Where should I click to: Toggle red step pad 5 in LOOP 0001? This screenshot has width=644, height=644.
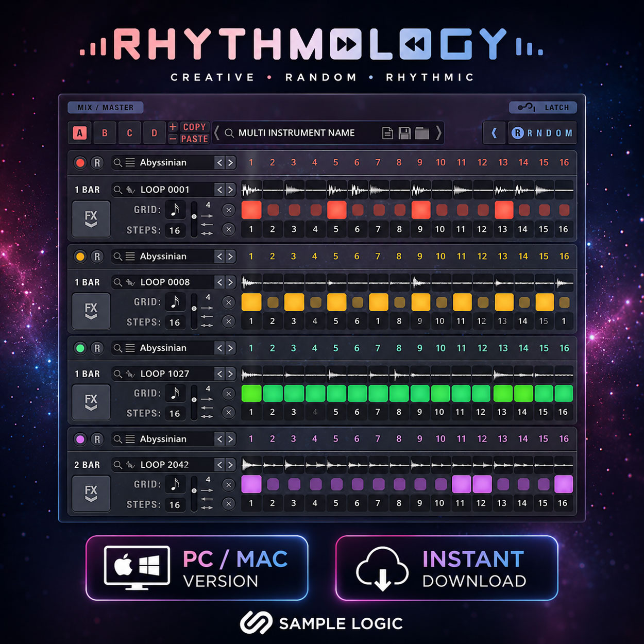336,210
